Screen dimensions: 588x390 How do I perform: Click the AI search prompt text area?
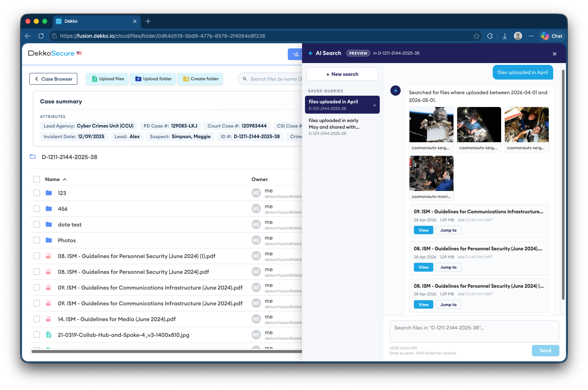[x=474, y=331]
